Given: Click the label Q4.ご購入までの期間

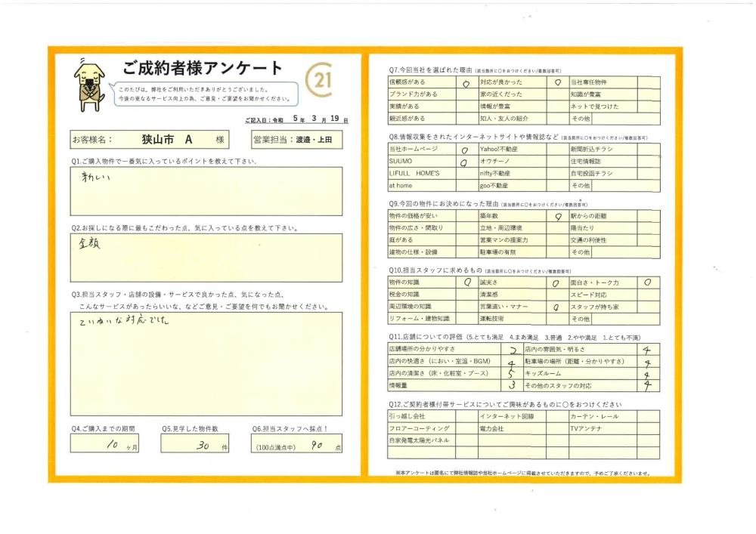Looking at the screenshot, I should tap(103, 428).
